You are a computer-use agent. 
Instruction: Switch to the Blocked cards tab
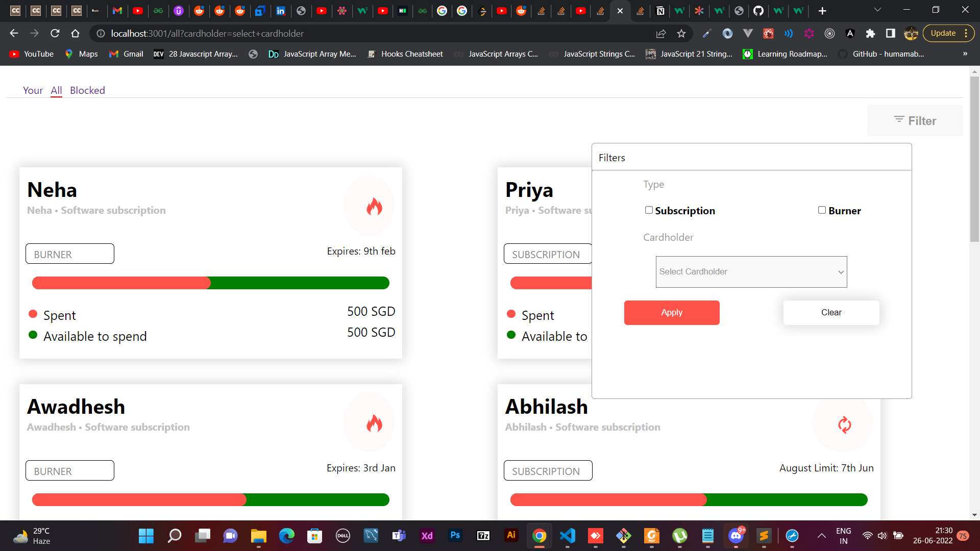tap(87, 90)
